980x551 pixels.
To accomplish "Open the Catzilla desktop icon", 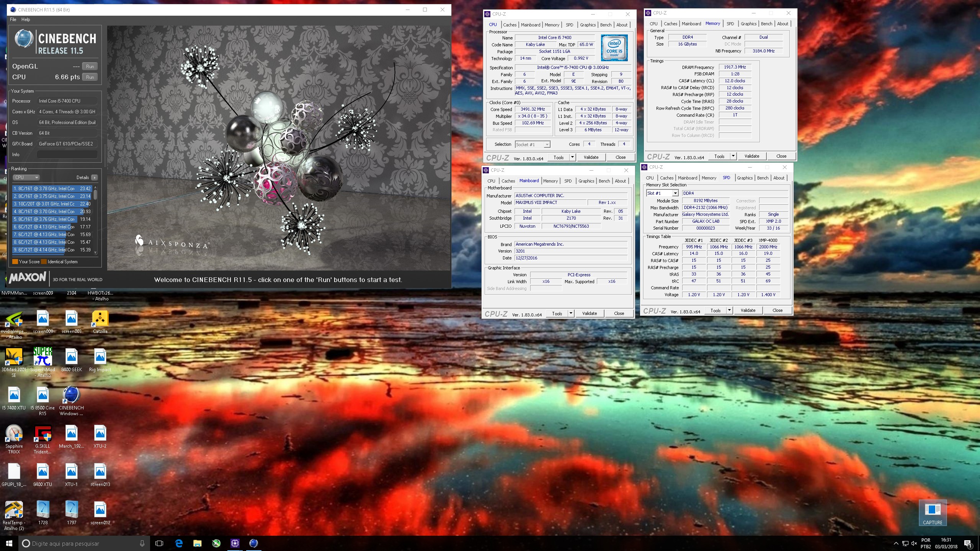I will tap(100, 318).
